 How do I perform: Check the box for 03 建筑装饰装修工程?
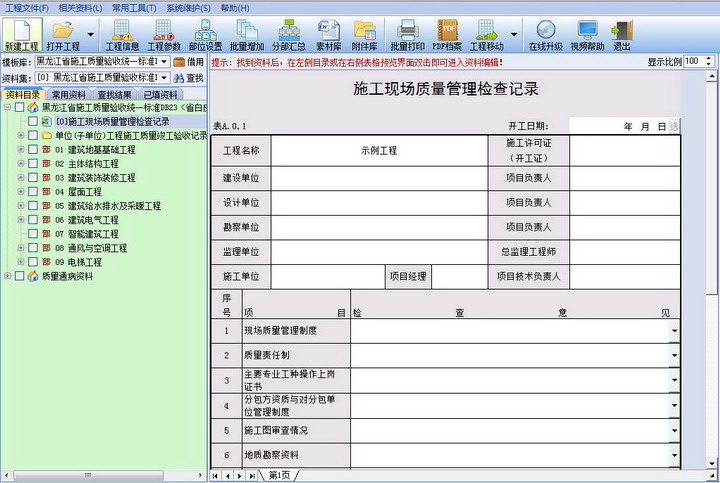[33, 178]
